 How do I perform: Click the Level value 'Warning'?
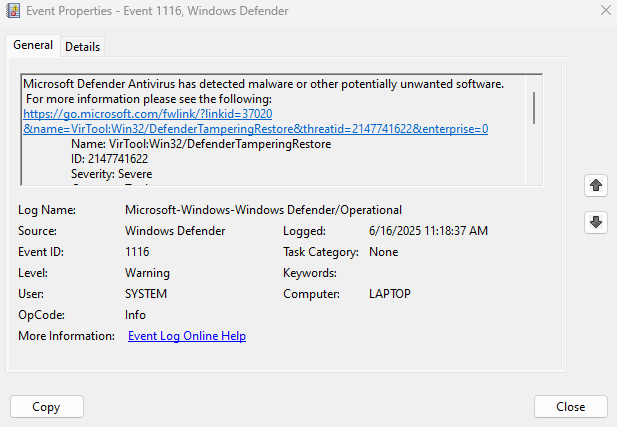147,273
